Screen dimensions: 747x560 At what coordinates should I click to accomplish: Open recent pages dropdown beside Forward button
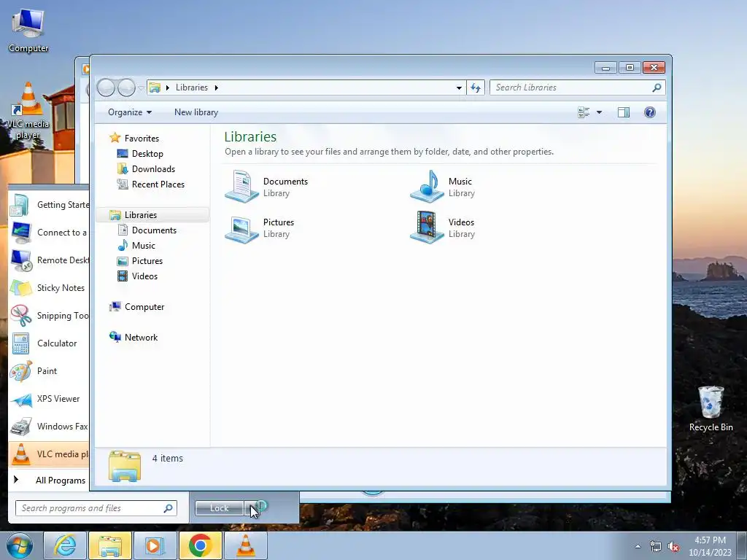tap(141, 87)
